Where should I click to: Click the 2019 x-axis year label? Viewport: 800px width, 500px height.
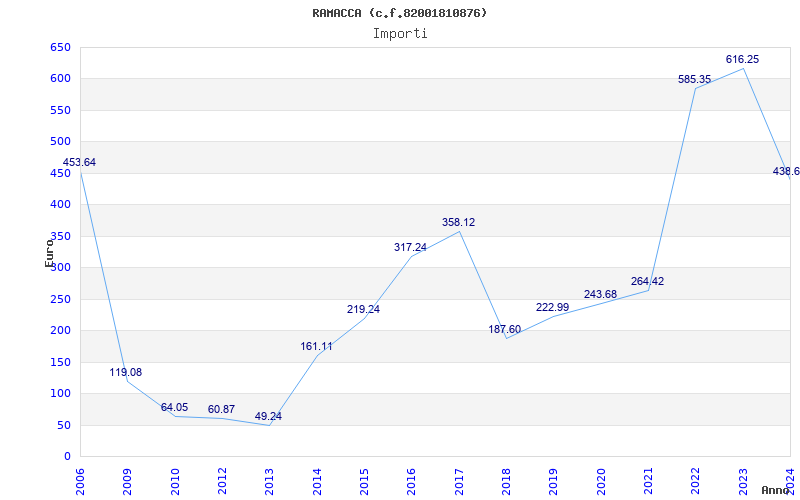click(x=554, y=482)
